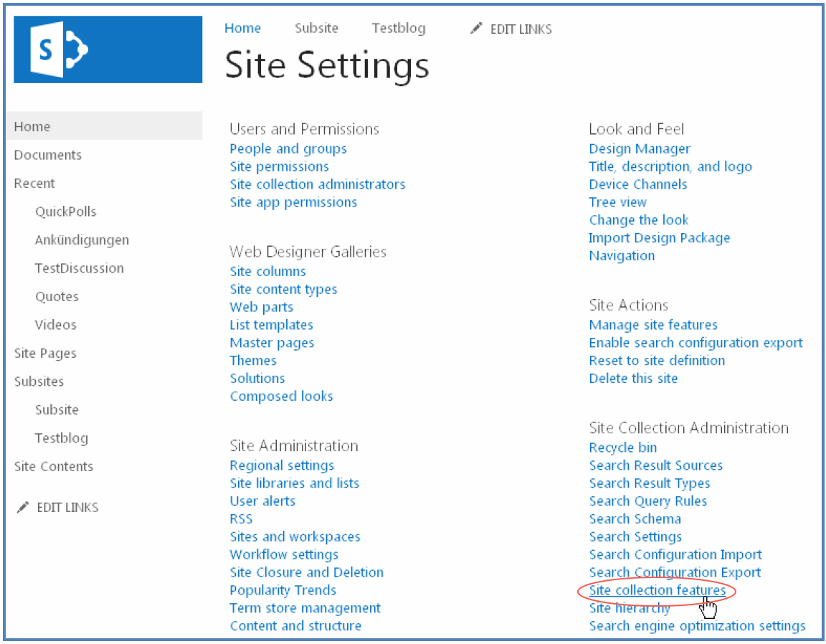Select Documents in the left sidebar
The height and width of the screenshot is (644, 826).
click(47, 155)
